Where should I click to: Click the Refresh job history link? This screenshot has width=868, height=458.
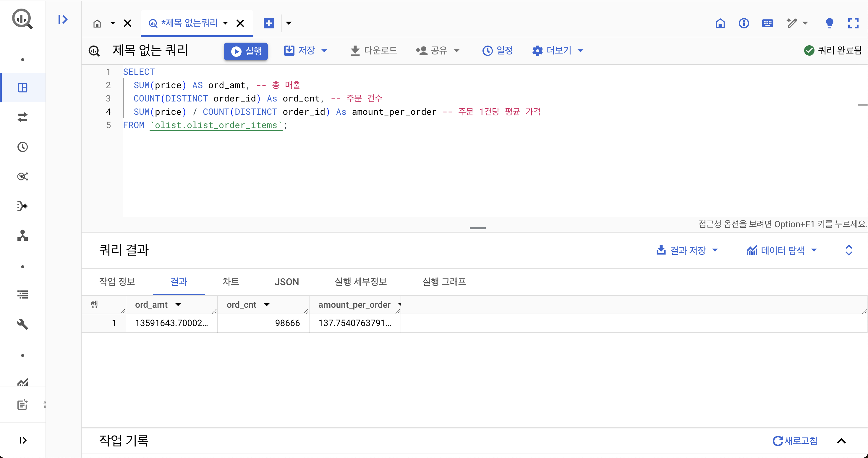(795, 441)
